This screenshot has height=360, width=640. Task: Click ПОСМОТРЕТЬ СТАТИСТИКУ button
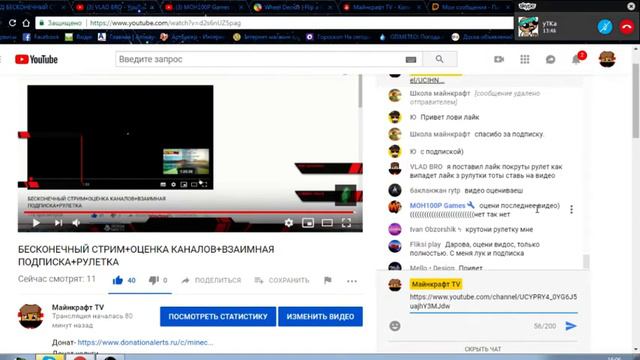[x=218, y=317]
